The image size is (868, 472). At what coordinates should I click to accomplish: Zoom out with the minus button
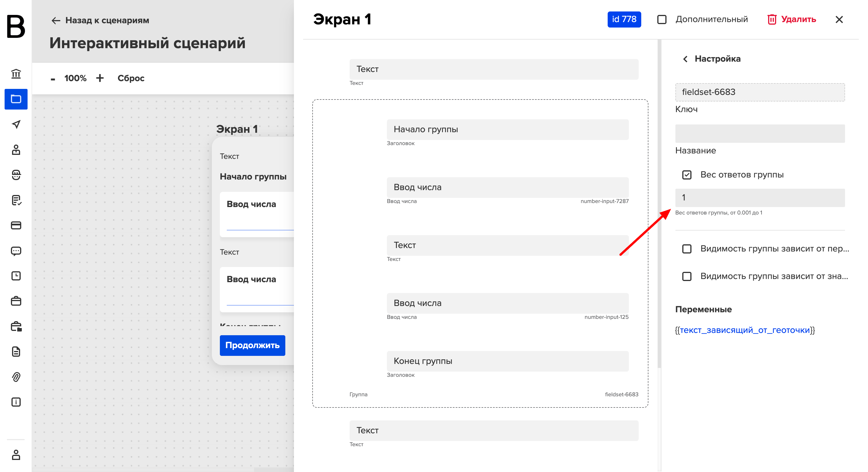coord(53,79)
